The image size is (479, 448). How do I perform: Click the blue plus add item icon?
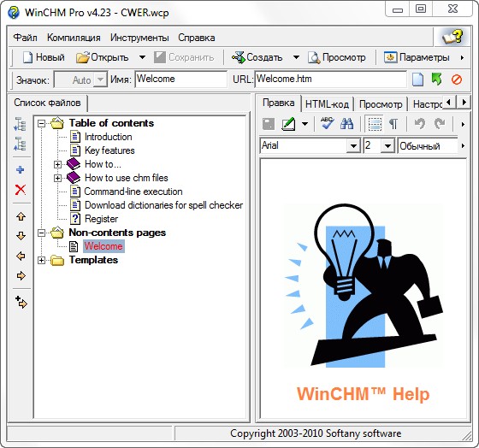21,169
